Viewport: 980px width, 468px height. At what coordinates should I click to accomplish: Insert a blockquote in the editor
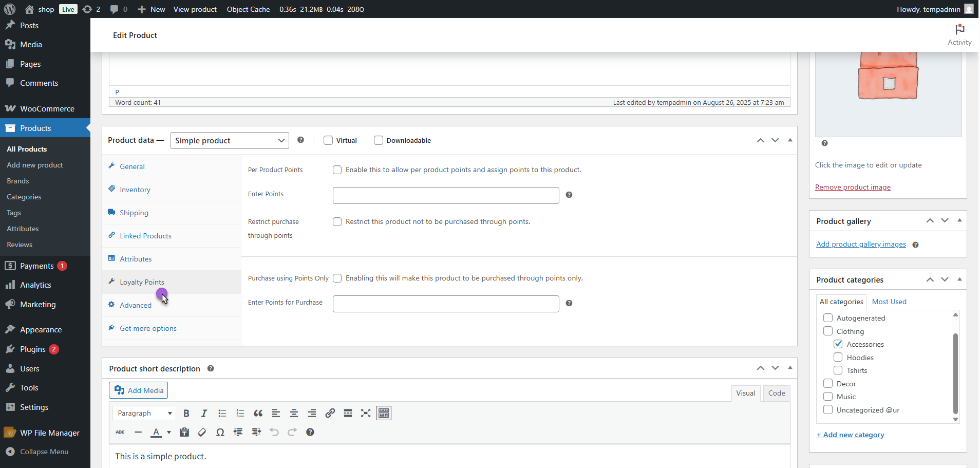point(258,414)
